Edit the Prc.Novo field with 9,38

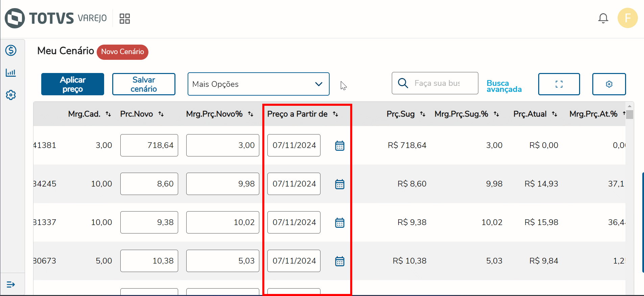pyautogui.click(x=149, y=222)
